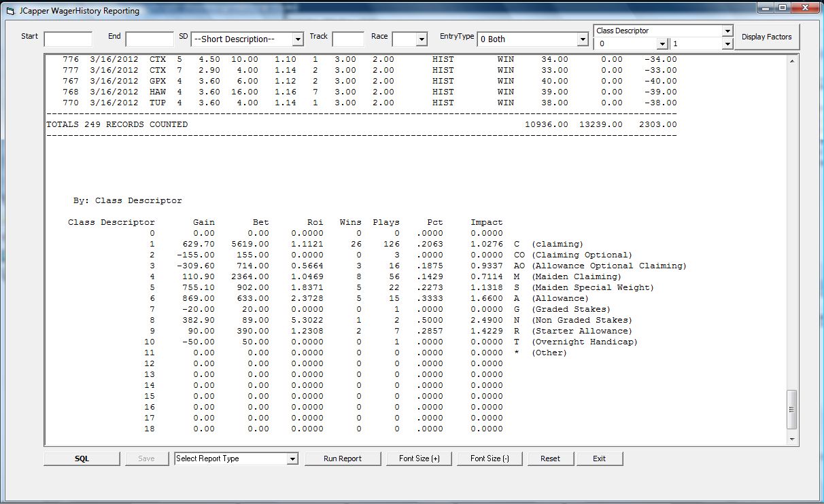
Task: Click the total profit value 2303.00
Action: pos(658,125)
